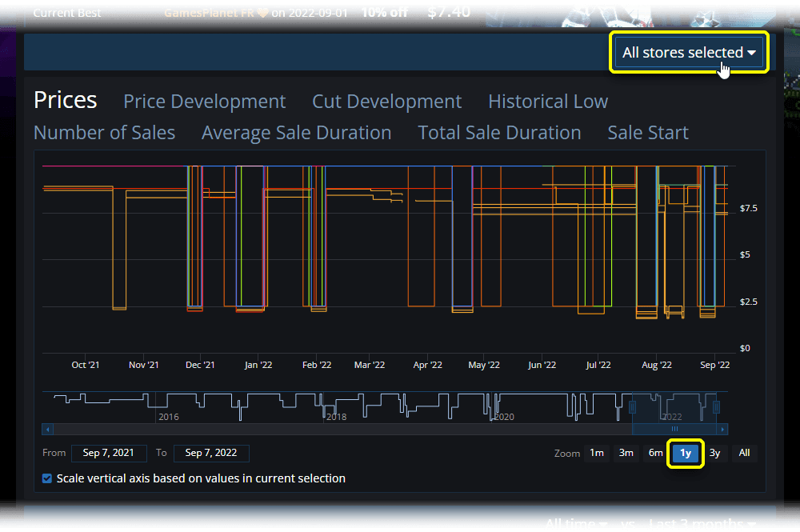Click navigator scrollbar right arrow
The width and height of the screenshot is (800, 532).
click(722, 430)
